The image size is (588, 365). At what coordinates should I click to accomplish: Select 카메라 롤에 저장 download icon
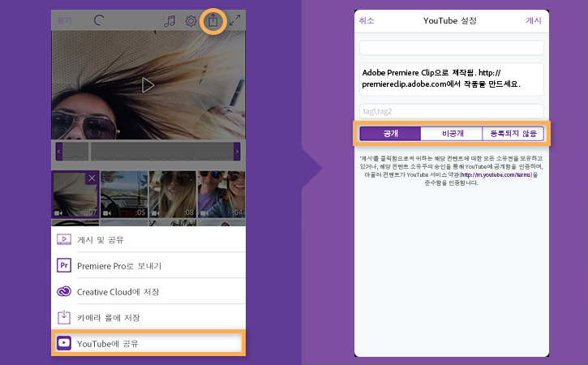pyautogui.click(x=64, y=317)
